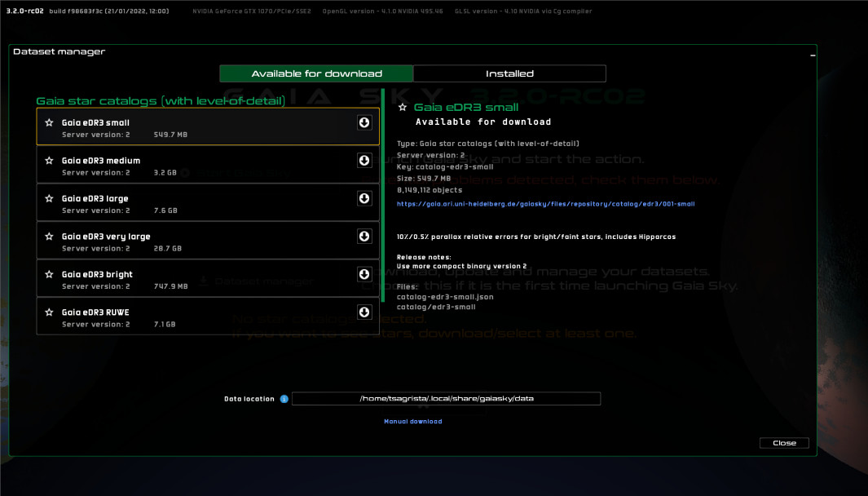
Task: Click the 3.2 GB size value
Action: coord(165,172)
